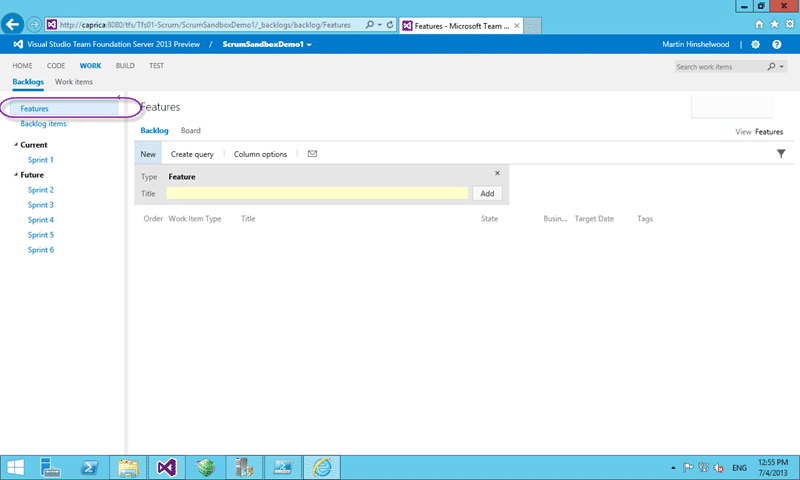
Task: Go to the CODE hub
Action: [x=56, y=66]
